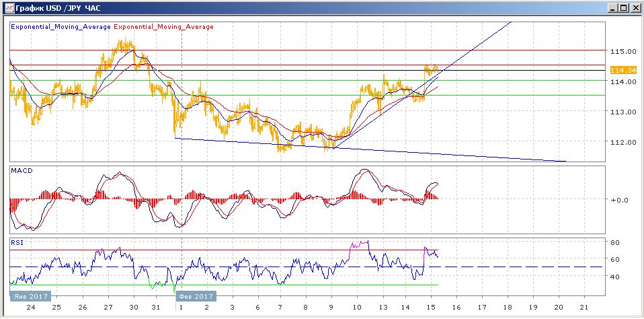644x319 pixels.
Task: Click the chart window icon in title bar
Action: point(8,9)
